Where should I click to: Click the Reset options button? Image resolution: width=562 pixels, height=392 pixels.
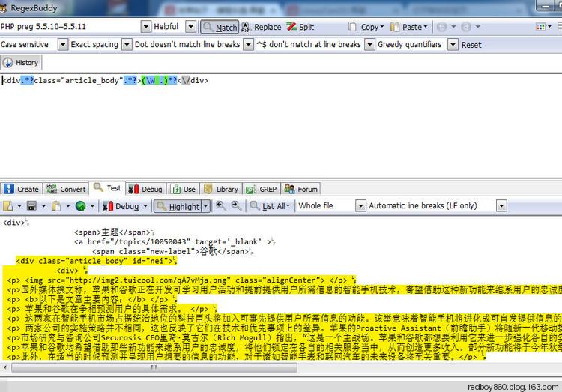[x=471, y=45]
